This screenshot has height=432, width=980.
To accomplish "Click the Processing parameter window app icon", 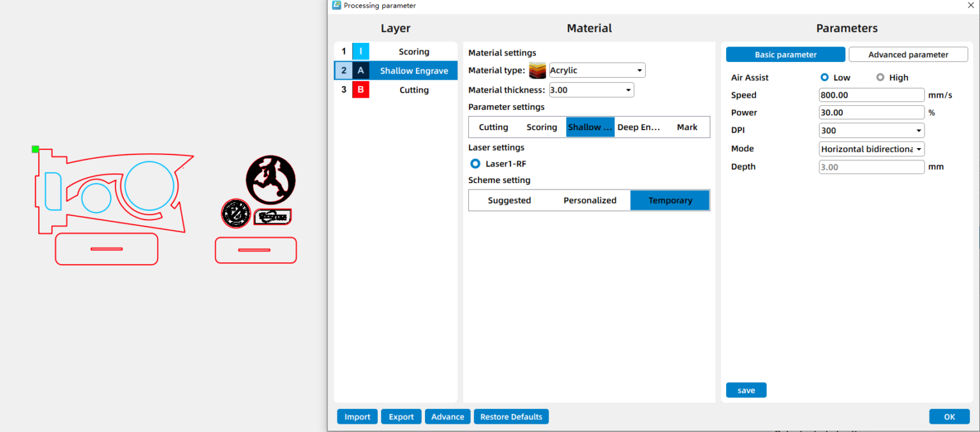I will coord(336,6).
